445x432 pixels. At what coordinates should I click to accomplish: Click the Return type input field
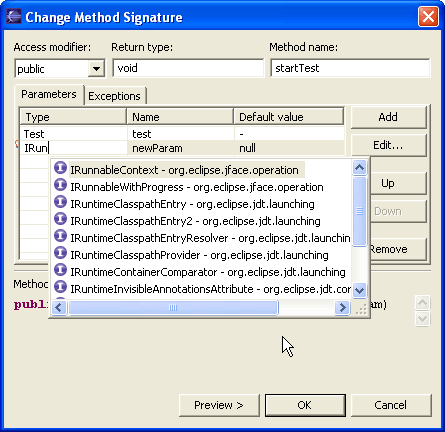coord(188,68)
